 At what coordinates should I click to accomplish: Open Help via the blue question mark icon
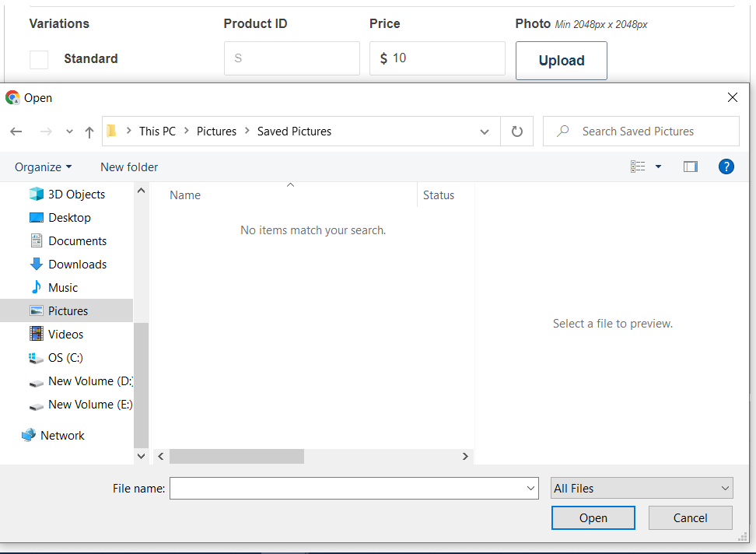click(726, 166)
